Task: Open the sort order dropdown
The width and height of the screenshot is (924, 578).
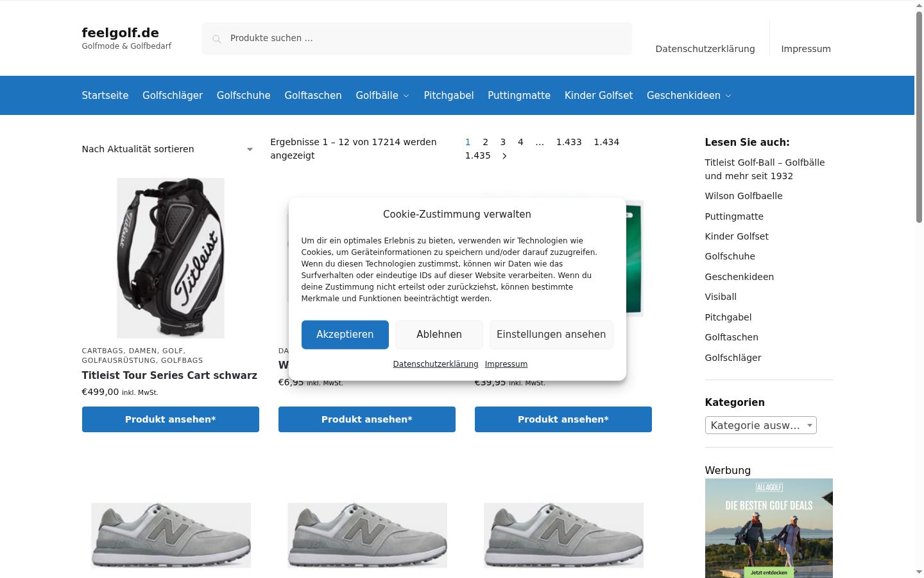Action: 167,149
